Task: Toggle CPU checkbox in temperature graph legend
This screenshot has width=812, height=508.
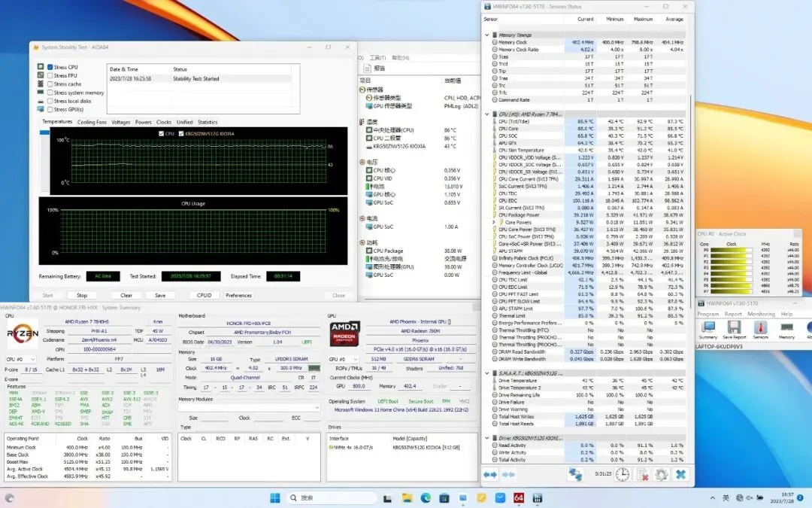Action: click(162, 134)
